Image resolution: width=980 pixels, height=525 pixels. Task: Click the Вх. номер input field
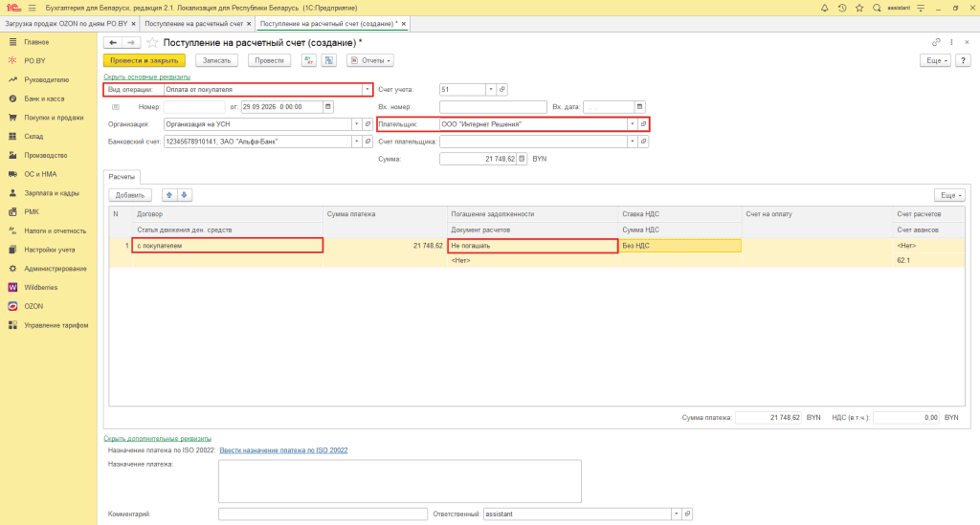click(493, 107)
